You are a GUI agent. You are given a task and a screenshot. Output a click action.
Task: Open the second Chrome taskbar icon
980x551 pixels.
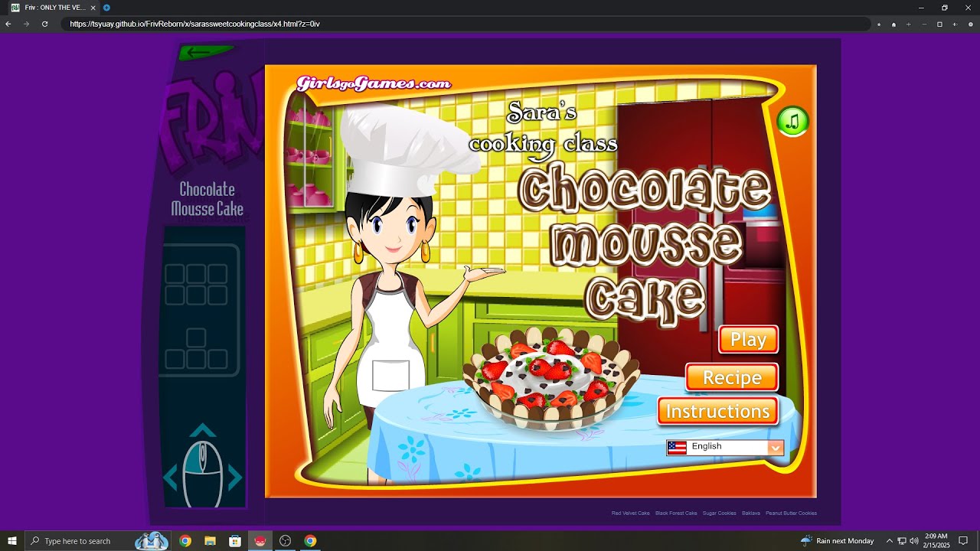pyautogui.click(x=310, y=541)
